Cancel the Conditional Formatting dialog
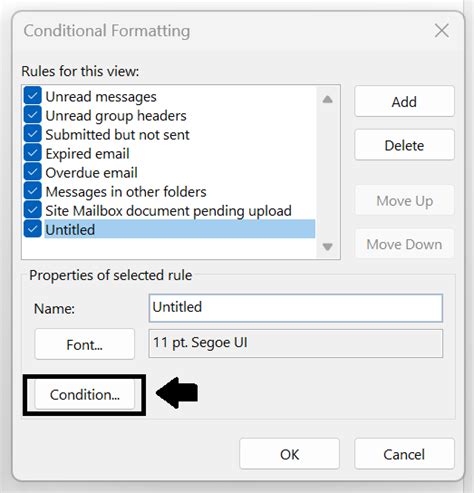This screenshot has height=493, width=474. click(404, 454)
